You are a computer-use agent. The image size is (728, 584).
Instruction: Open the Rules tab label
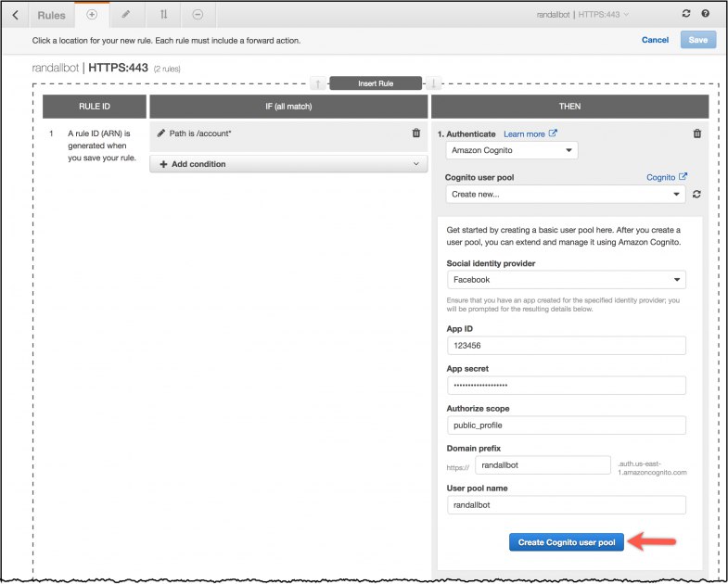[51, 16]
